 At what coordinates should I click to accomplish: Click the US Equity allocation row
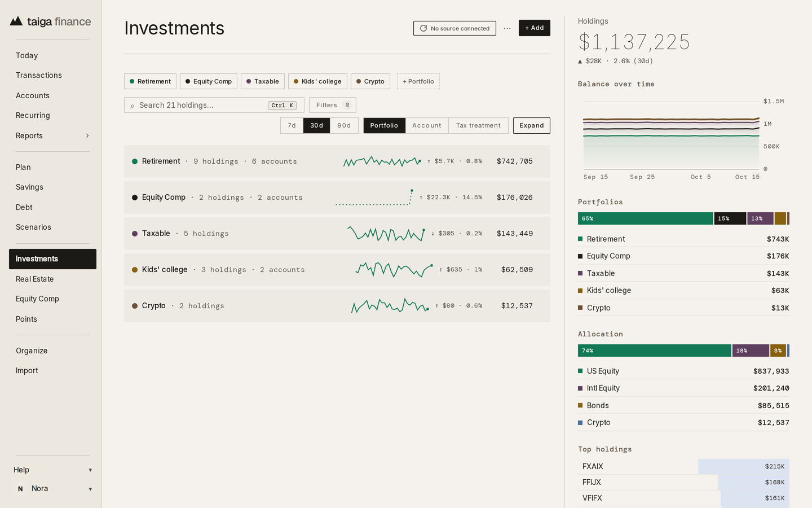point(683,371)
